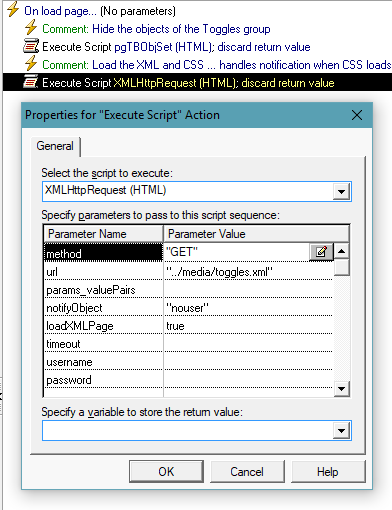This screenshot has width=392, height=510.
Task: Click script icon of pgTBObjSet Execute Script row
Action: click(31, 46)
